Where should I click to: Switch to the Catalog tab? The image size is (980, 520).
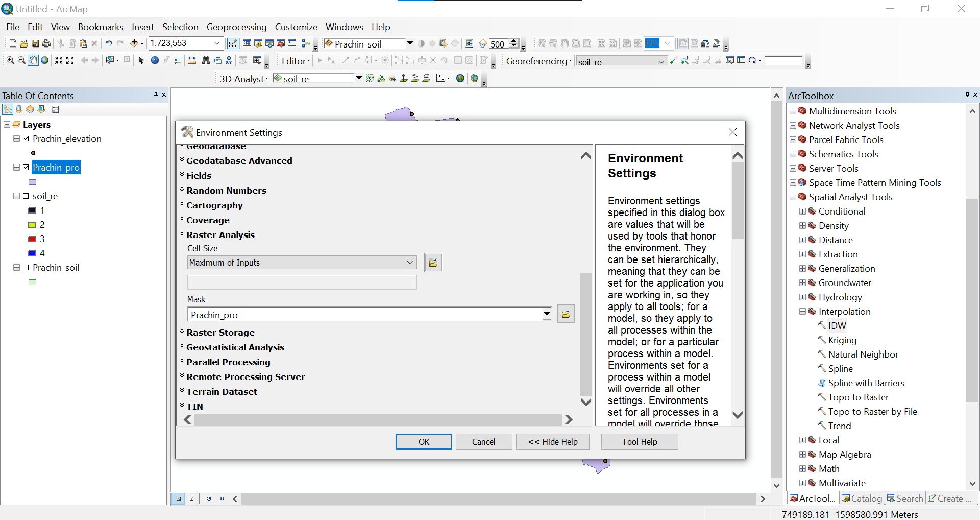click(862, 499)
